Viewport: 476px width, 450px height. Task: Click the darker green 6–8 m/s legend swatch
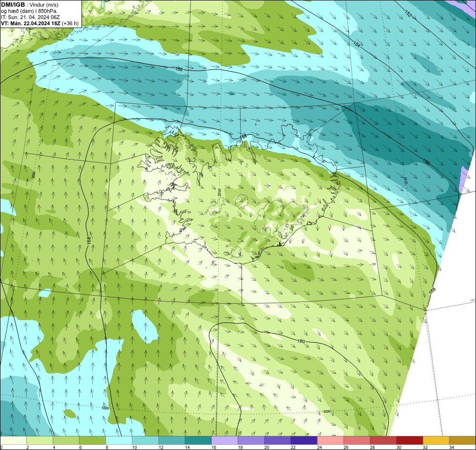(x=93, y=440)
